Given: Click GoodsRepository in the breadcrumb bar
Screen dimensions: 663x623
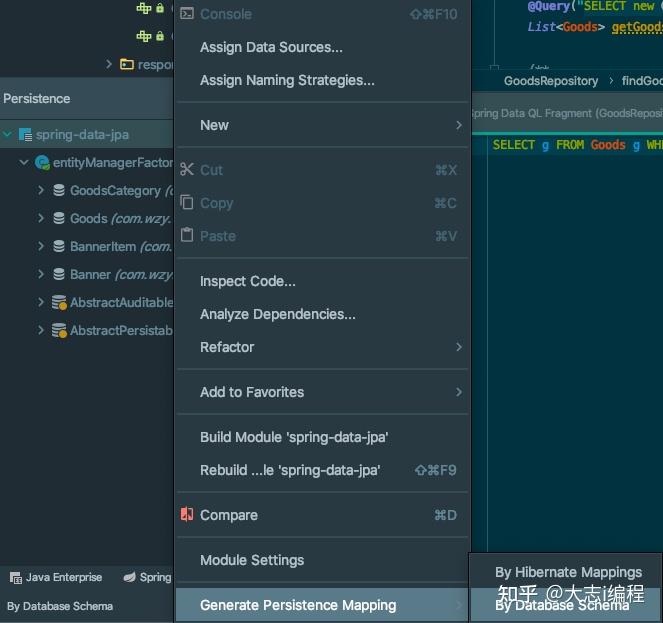Looking at the screenshot, I should coord(550,81).
